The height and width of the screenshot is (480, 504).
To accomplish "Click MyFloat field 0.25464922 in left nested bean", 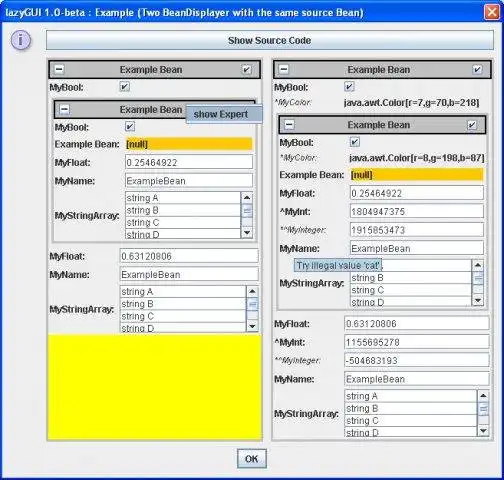I will [189, 162].
